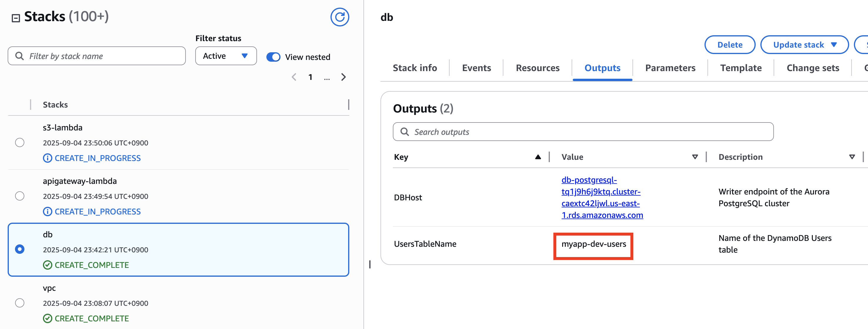
Task: Toggle the View nested switch
Action: (273, 57)
